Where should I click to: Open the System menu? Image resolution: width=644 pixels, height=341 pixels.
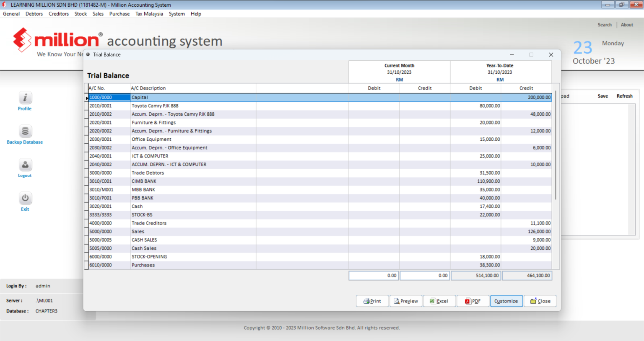[177, 14]
